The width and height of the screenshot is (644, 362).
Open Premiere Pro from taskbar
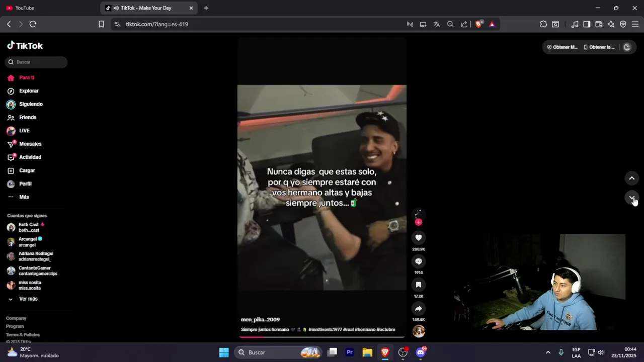point(350,352)
